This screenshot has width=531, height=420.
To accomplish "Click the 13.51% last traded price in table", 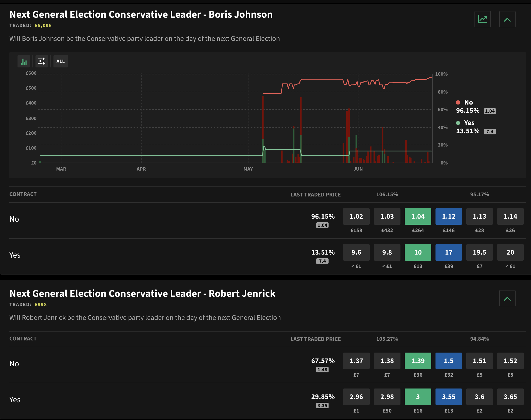I will 323,252.
